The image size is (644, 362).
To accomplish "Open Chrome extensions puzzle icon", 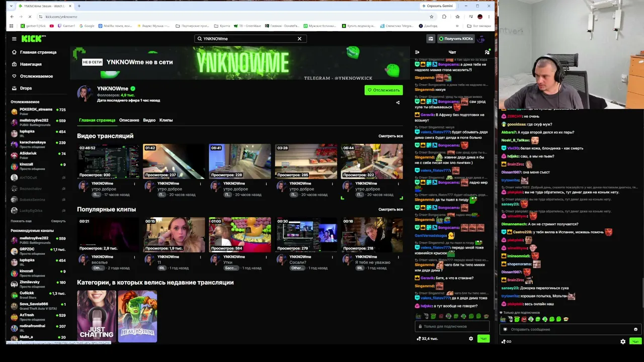I will [444, 17].
